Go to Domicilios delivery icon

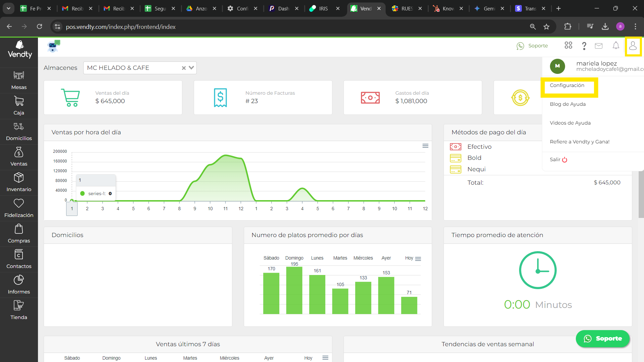(19, 127)
